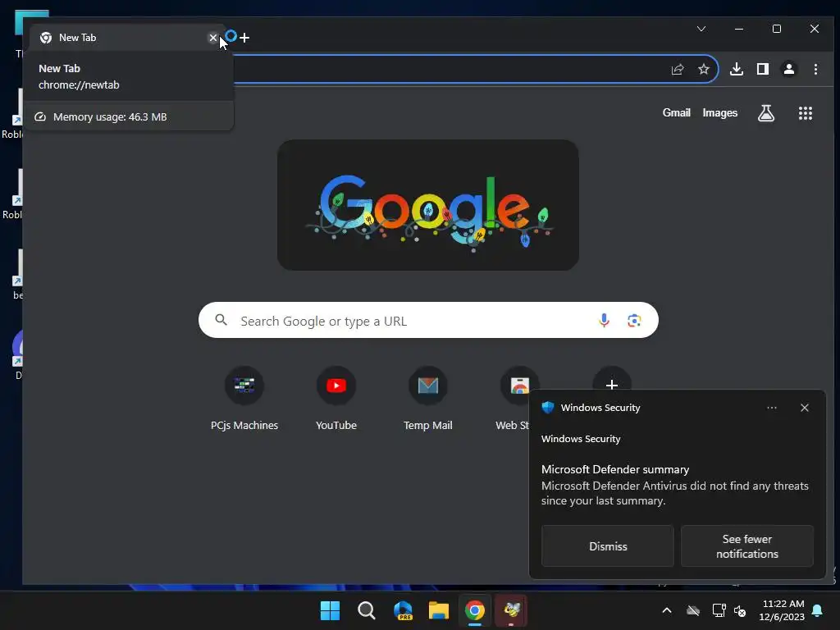Image resolution: width=840 pixels, height=630 pixels.
Task: Click the Google holiday doodle
Action: click(428, 205)
